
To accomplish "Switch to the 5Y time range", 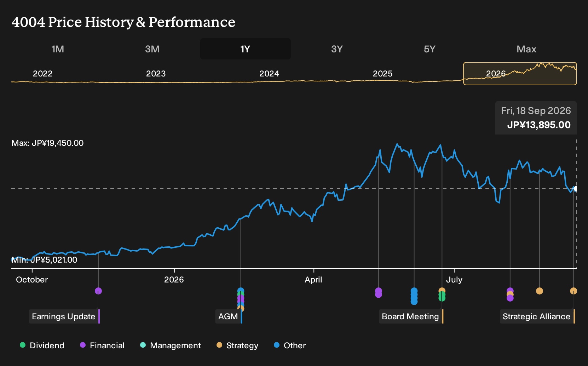I will click(x=430, y=49).
